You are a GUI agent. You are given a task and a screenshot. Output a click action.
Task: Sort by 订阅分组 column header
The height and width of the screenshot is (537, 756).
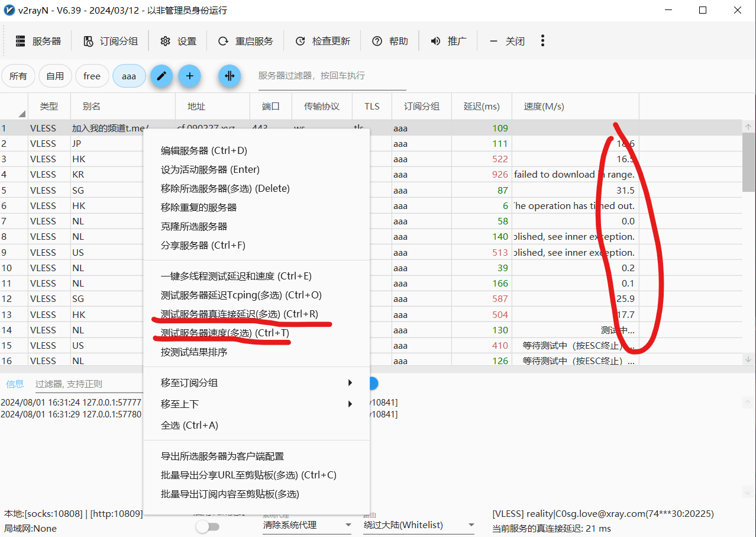pos(422,107)
